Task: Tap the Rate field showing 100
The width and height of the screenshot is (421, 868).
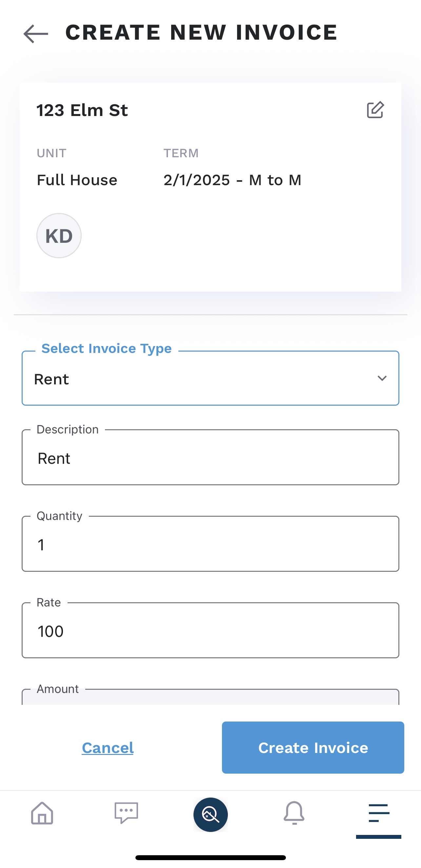Action: click(210, 631)
